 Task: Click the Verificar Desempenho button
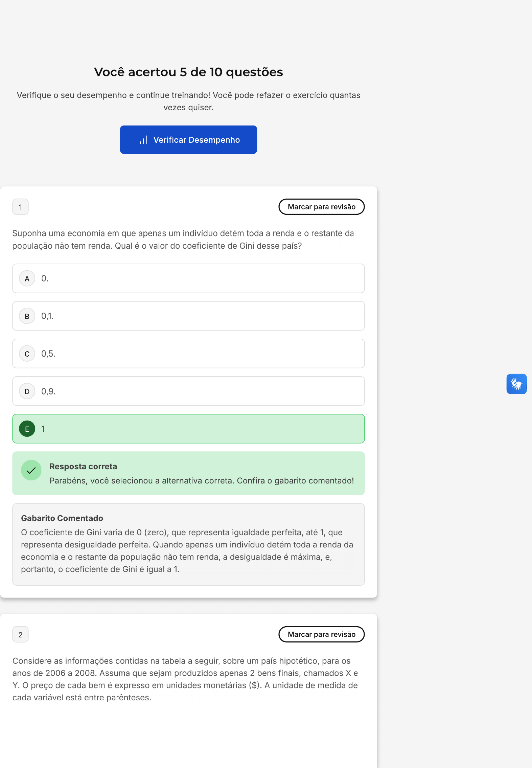(x=188, y=140)
